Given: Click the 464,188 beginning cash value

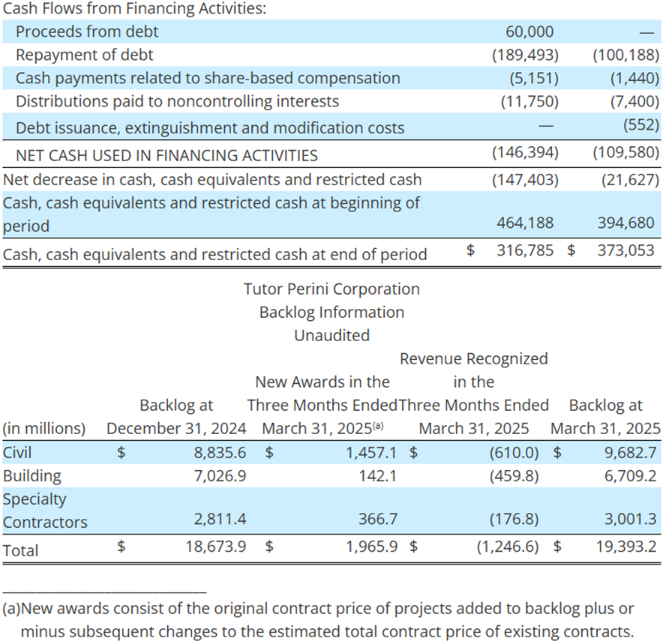Looking at the screenshot, I should 525,223.
